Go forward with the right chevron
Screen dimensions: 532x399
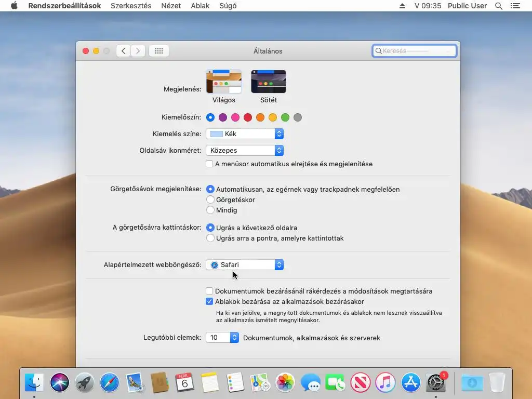[x=138, y=51]
